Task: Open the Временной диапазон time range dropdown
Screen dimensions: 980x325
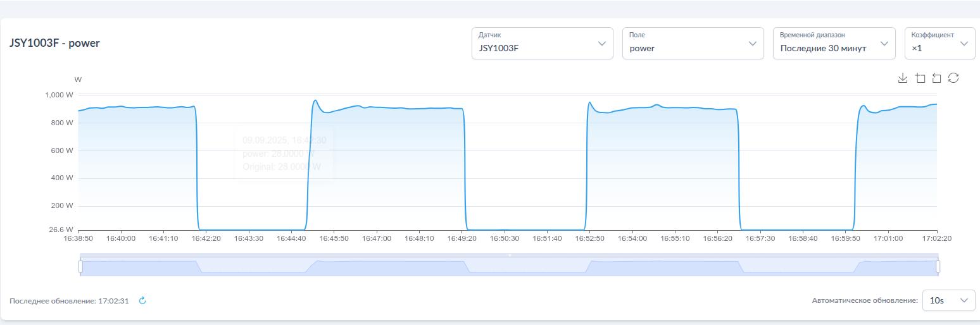Action: pyautogui.click(x=834, y=44)
